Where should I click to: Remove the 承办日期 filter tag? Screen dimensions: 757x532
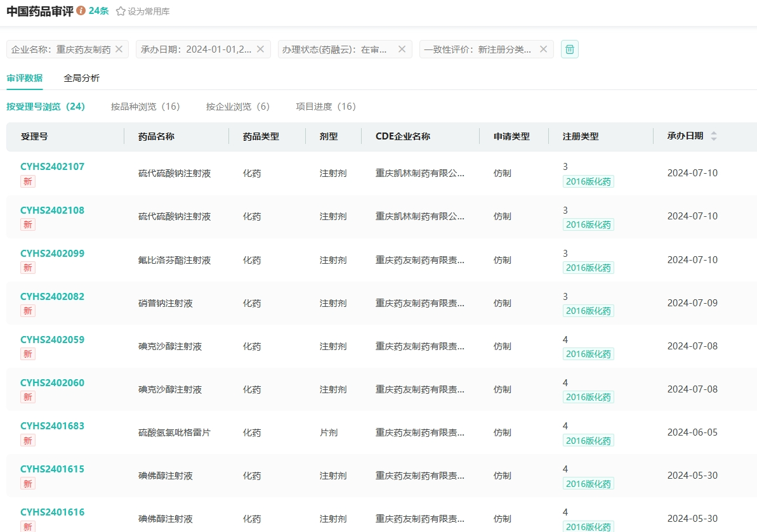coord(260,49)
